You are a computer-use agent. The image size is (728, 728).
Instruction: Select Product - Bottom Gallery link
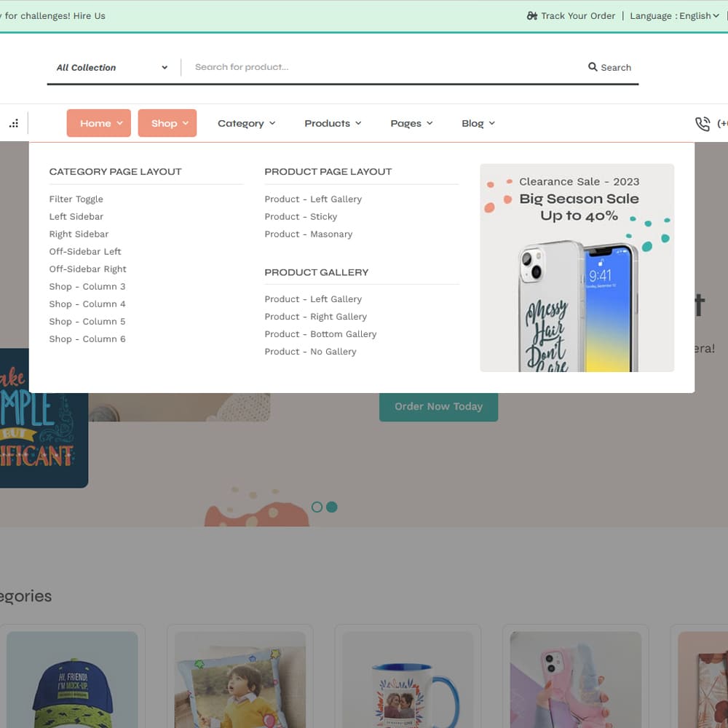320,334
